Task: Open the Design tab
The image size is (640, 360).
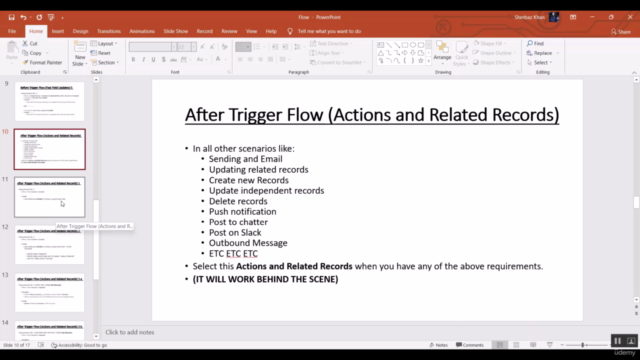Action: (x=80, y=31)
